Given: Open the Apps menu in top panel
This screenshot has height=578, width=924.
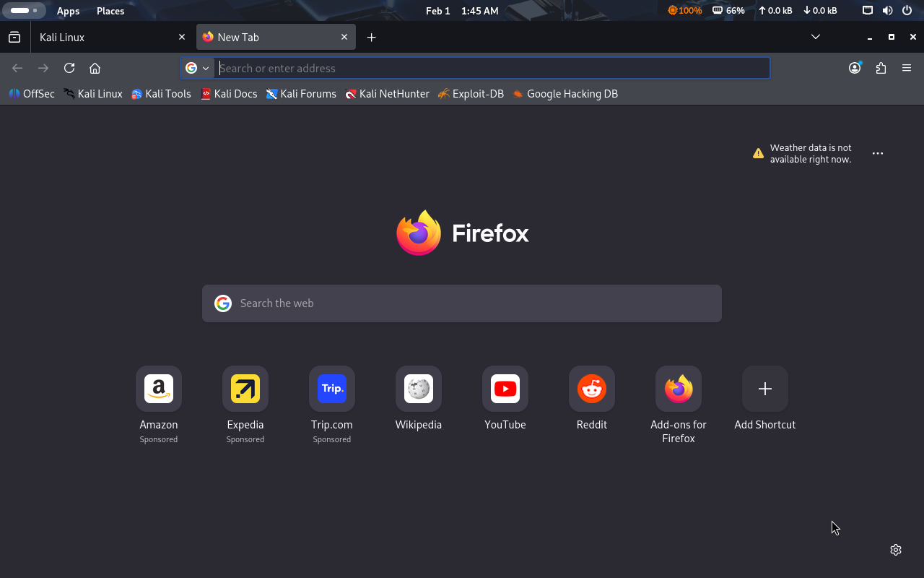Looking at the screenshot, I should (69, 11).
